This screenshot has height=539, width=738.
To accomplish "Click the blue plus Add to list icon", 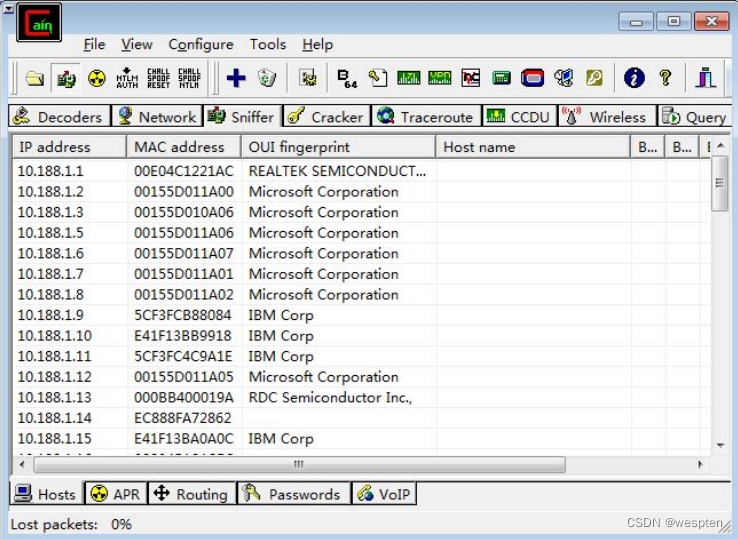I will click(236, 78).
